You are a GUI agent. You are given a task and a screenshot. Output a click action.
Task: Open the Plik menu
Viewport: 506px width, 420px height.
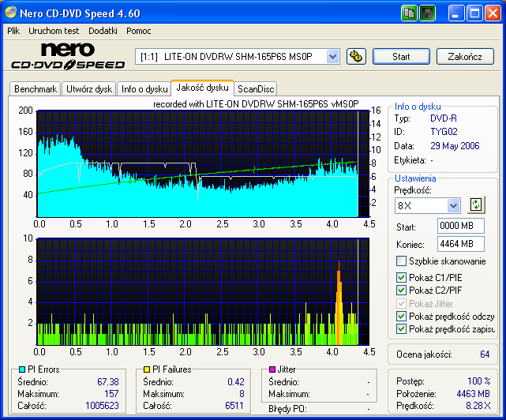tap(13, 31)
